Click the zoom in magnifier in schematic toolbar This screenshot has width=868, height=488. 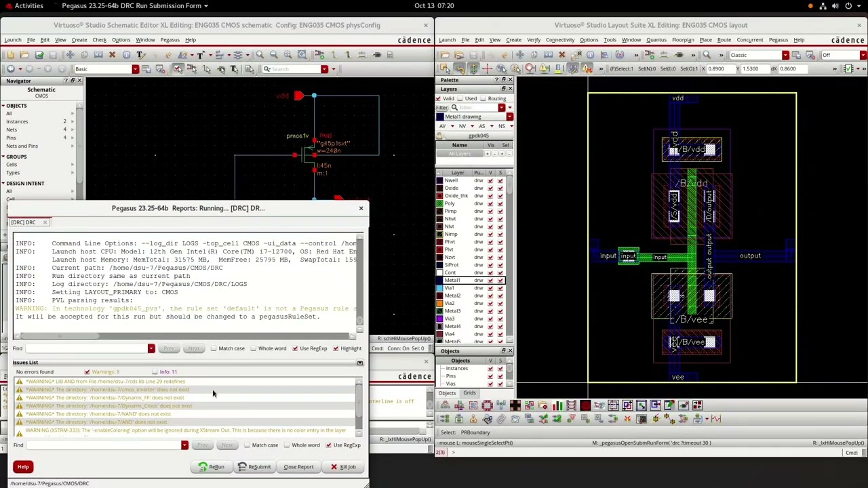(260, 54)
